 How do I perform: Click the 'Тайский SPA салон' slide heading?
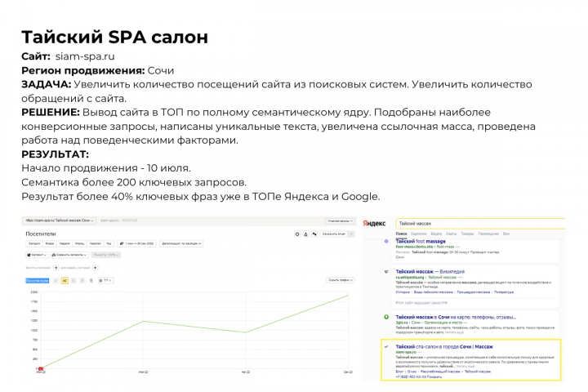tap(115, 37)
